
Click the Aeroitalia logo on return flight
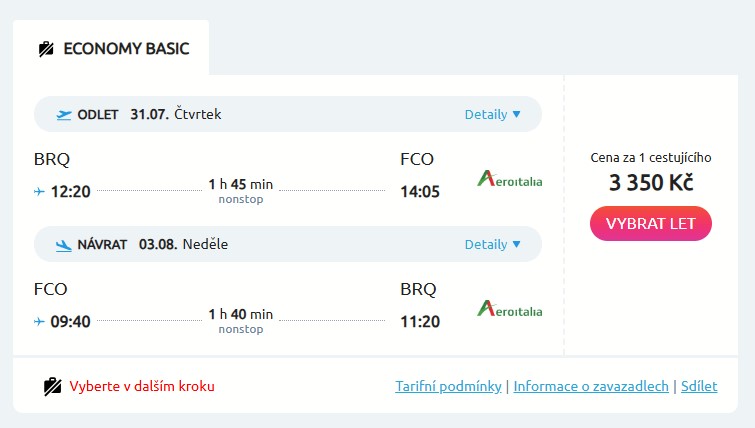coord(510,310)
